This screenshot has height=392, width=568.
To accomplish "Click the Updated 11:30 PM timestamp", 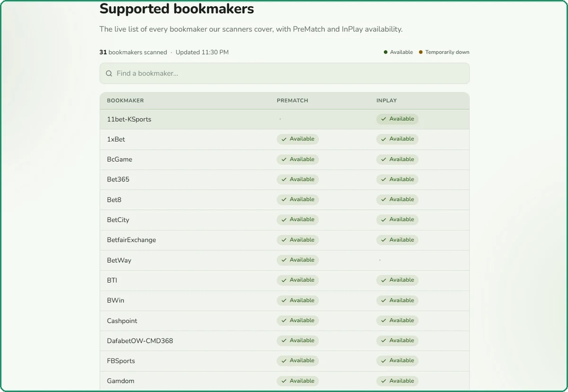I will (202, 53).
